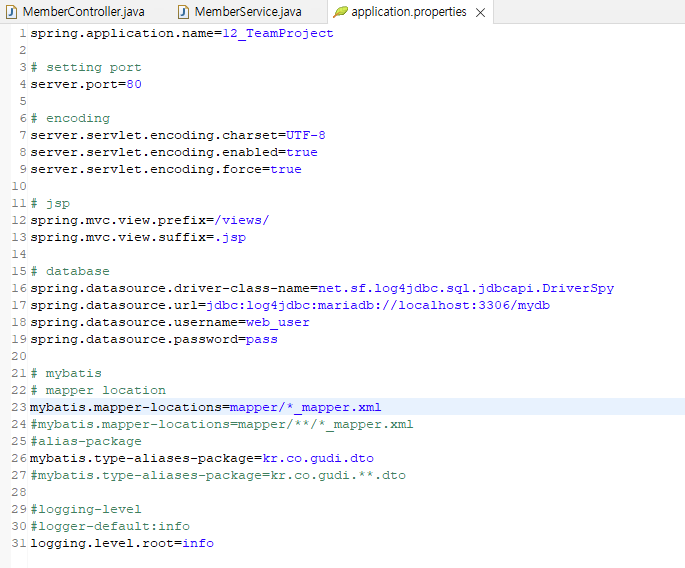
Task: Click the encoding.force value true
Action: [x=286, y=169]
